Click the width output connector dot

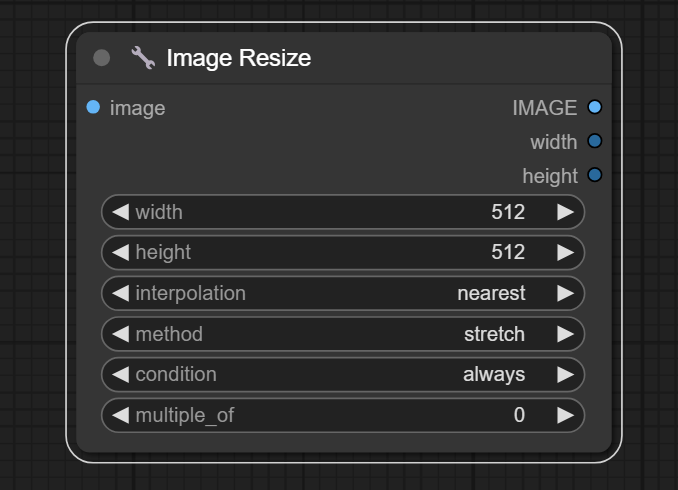595,141
